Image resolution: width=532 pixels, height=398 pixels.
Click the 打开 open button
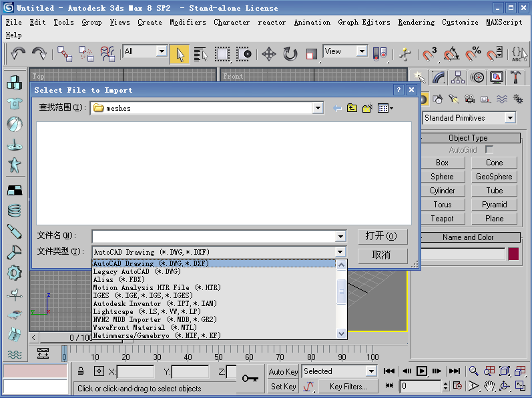click(x=382, y=236)
